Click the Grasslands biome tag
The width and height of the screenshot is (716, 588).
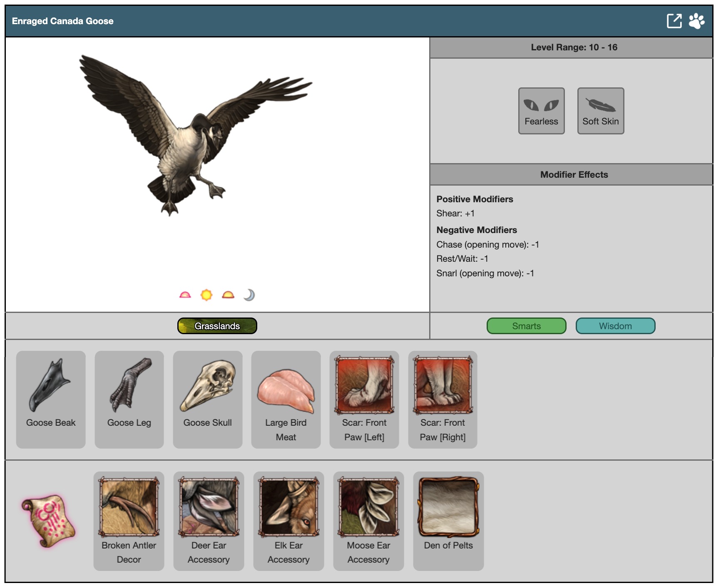point(217,326)
